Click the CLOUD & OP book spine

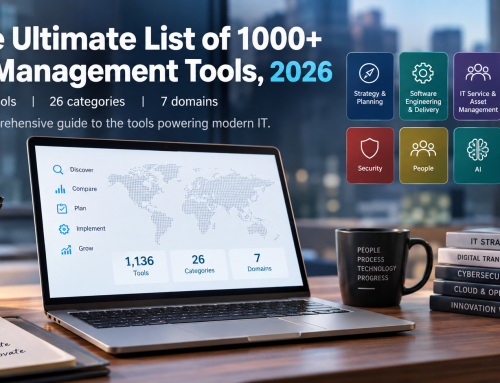pos(466,290)
